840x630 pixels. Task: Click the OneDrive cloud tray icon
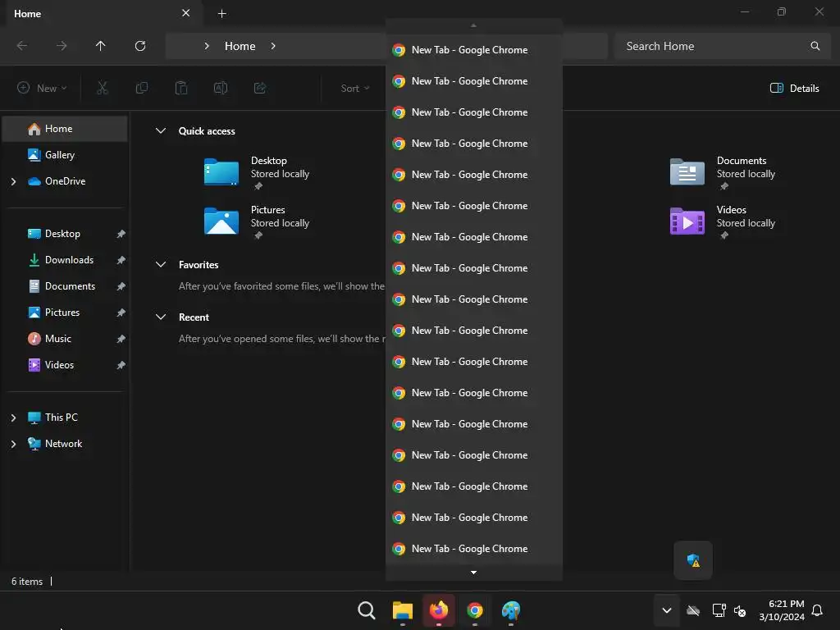(693, 610)
